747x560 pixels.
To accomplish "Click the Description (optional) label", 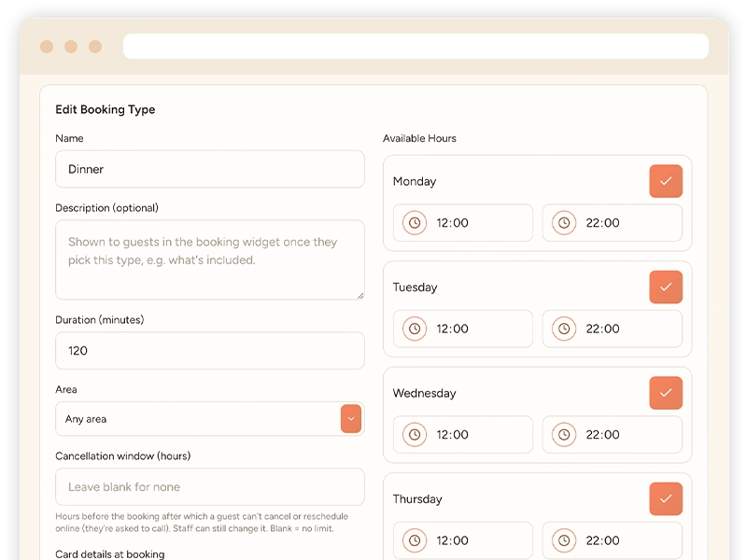I will click(107, 207).
